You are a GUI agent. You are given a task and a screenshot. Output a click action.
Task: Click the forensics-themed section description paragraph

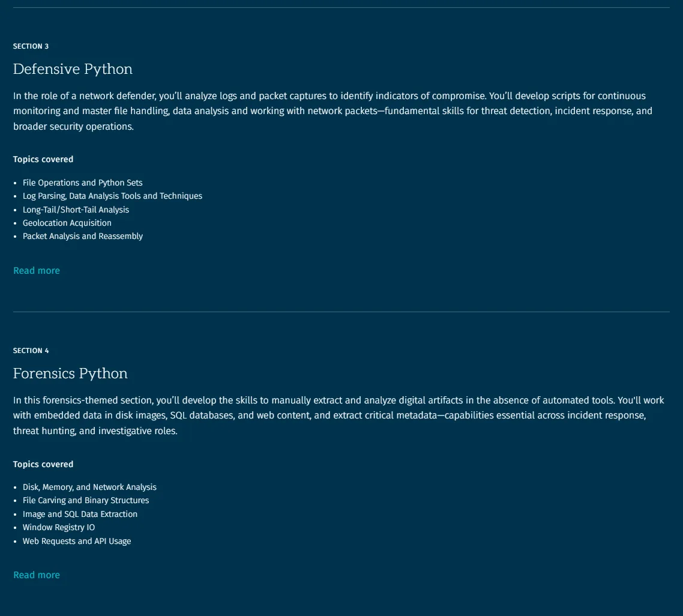[338, 415]
